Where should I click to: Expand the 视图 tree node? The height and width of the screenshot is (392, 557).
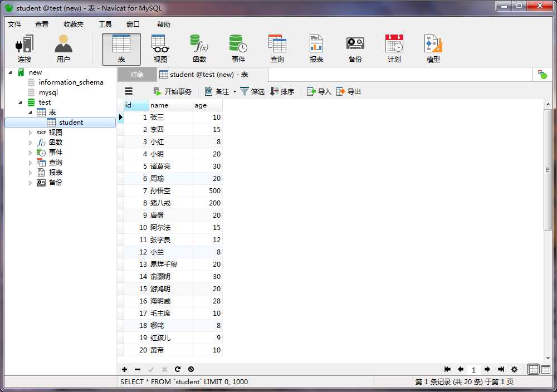coord(30,133)
